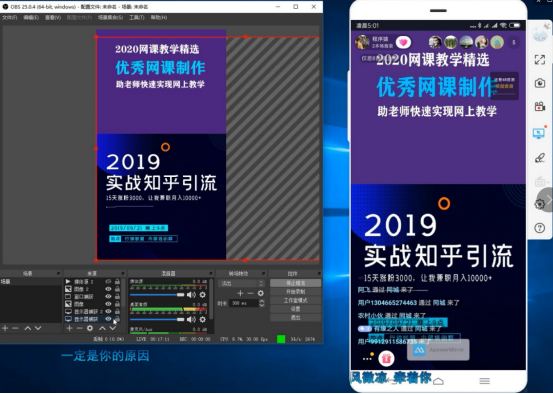Click 退出 to exit OBS
The height and width of the screenshot is (394, 553).
(x=296, y=317)
